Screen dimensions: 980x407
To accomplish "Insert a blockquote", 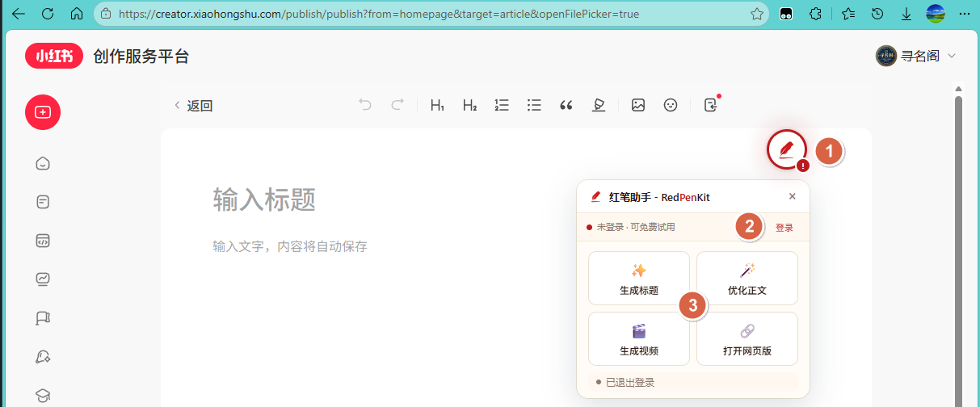I will point(566,105).
